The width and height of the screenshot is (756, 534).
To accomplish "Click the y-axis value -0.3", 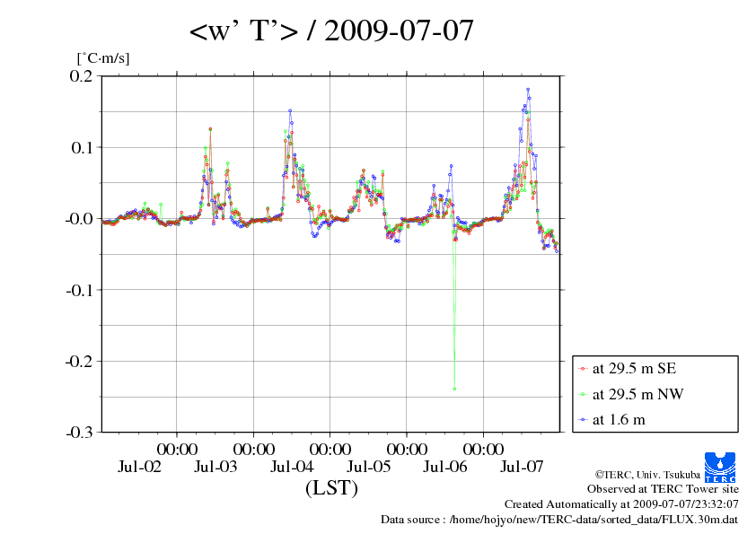I will [x=79, y=433].
